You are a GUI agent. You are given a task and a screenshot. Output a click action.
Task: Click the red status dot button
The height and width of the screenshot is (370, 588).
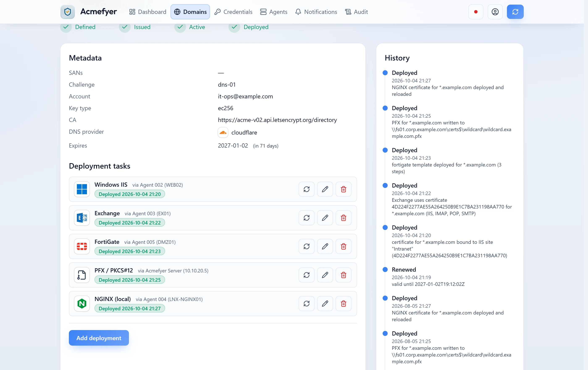tap(476, 12)
